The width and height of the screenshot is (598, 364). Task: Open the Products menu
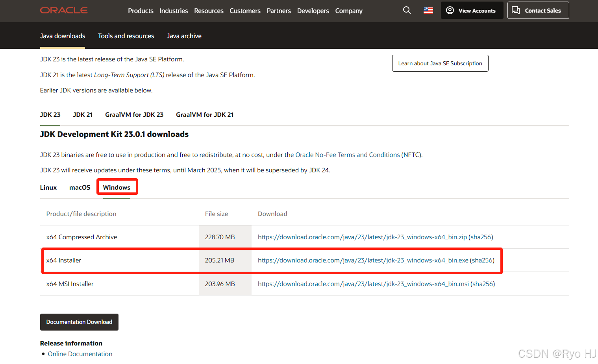141,11
